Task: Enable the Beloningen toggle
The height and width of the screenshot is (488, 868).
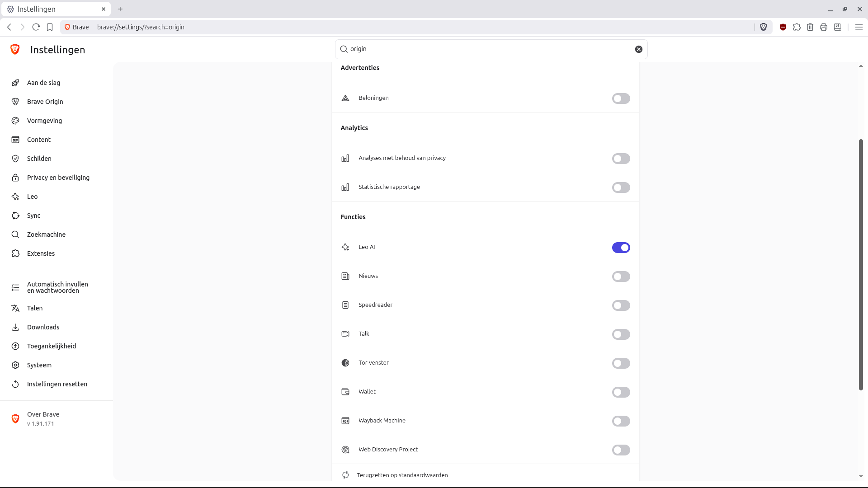Action: pos(621,99)
